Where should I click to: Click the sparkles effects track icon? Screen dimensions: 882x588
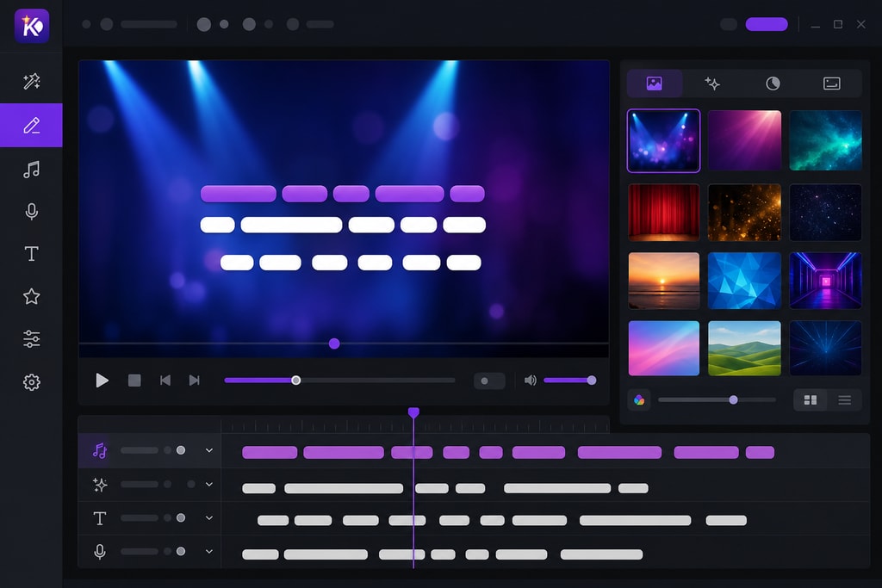tap(100, 485)
